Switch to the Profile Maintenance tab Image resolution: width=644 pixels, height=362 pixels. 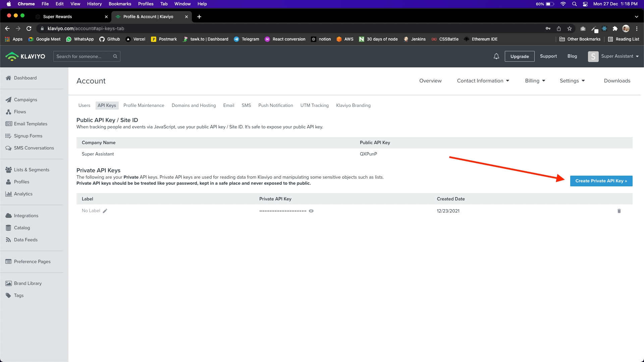[x=144, y=105]
